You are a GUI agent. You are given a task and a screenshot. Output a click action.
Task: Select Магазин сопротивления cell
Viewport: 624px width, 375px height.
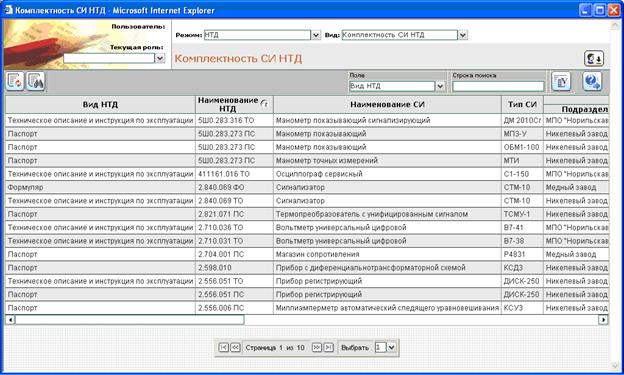[387, 254]
